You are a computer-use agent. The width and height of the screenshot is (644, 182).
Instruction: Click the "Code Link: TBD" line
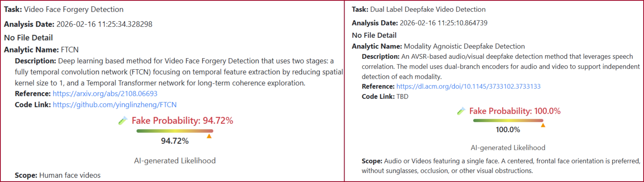[385, 96]
